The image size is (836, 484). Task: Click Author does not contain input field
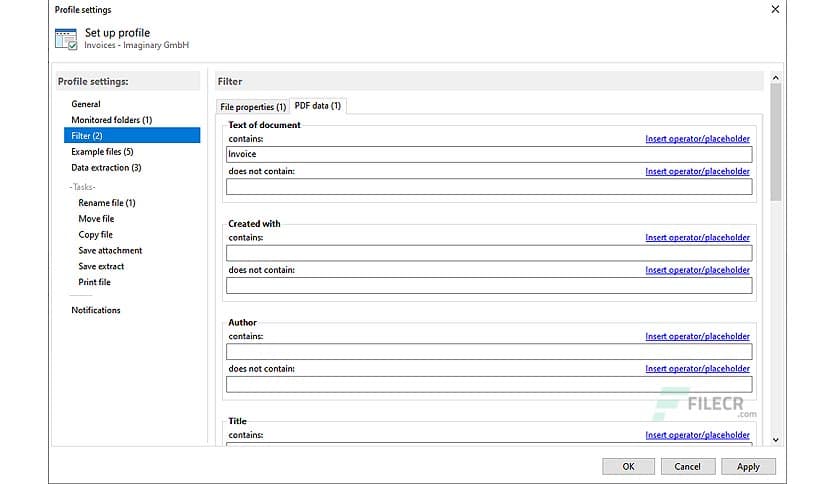coord(489,384)
